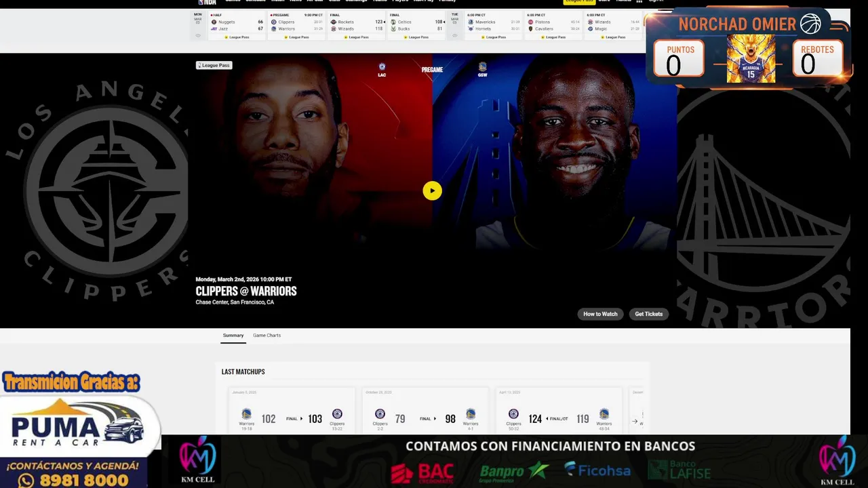Click the Warriors logo next to score 102
Image resolution: width=868 pixels, height=488 pixels.
tap(246, 414)
